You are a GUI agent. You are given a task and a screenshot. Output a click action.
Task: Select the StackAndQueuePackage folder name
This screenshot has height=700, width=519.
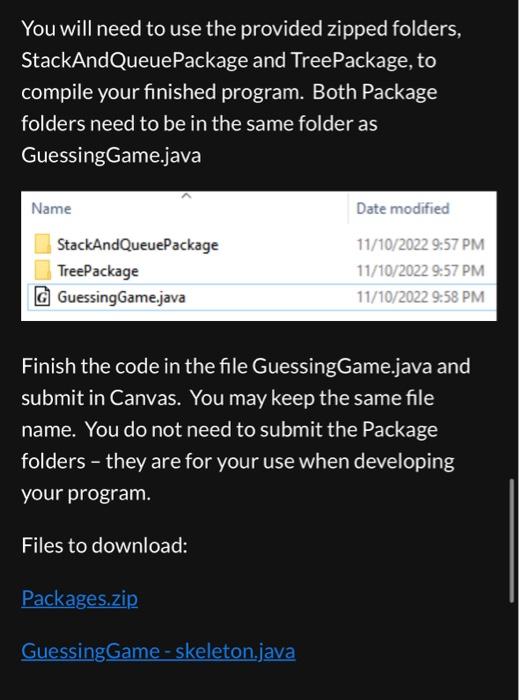pyautogui.click(x=137, y=245)
